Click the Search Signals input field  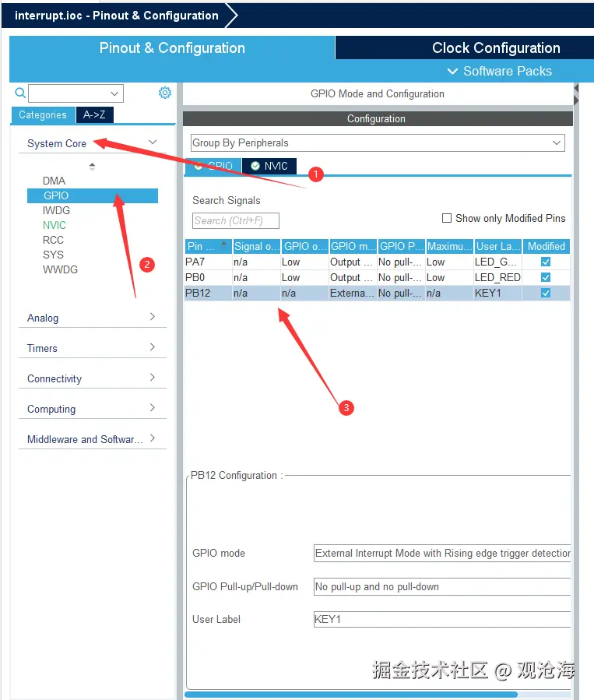click(x=236, y=220)
